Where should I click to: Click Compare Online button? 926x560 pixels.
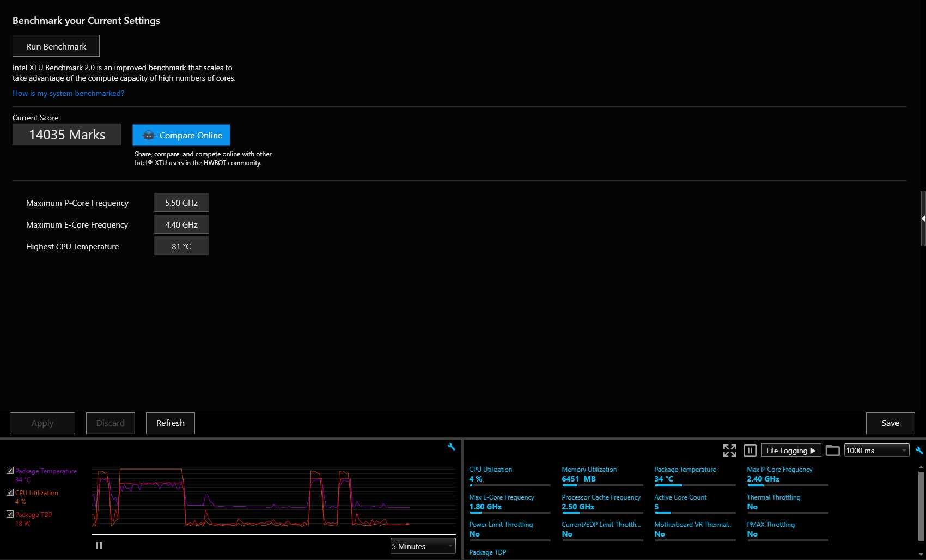coord(181,135)
